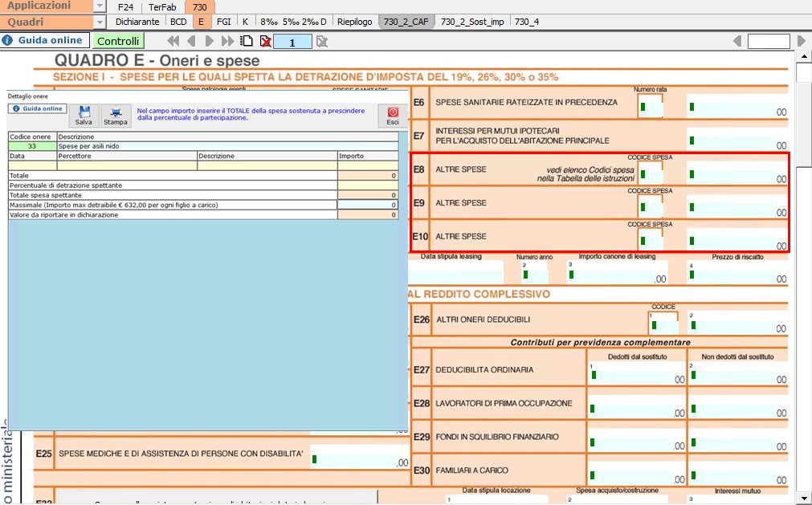Go to first module with double-left arrow
Screen dimensions: 812x505
coord(173,41)
